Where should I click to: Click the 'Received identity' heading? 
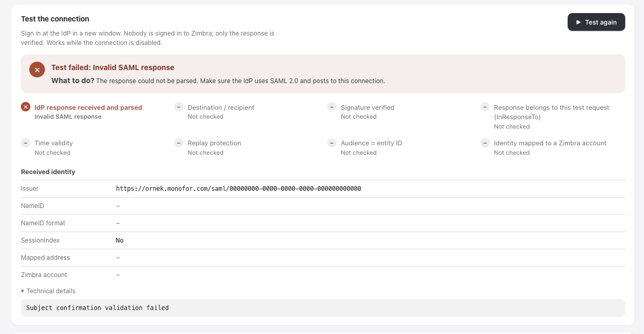48,171
